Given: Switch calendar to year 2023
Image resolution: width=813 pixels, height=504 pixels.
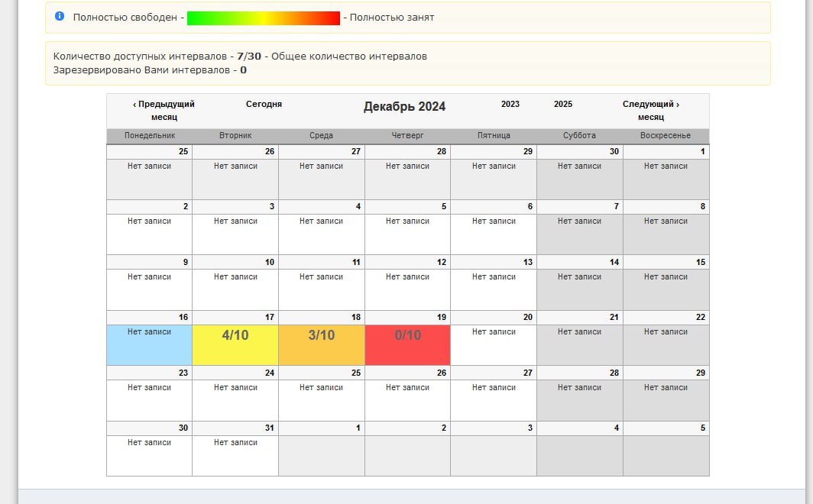Looking at the screenshot, I should [510, 104].
